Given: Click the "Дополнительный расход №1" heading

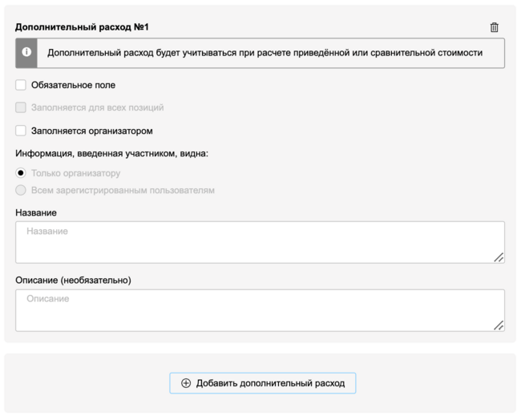Looking at the screenshot, I should (x=82, y=27).
